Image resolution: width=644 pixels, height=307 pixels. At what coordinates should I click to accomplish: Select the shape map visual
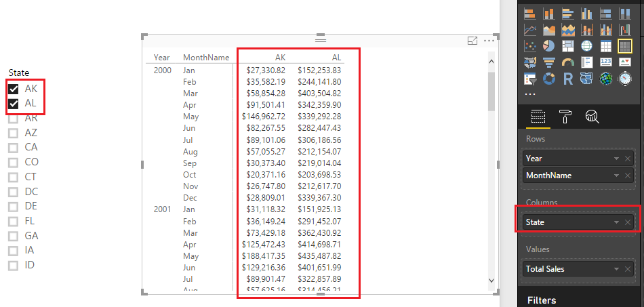coord(586,78)
